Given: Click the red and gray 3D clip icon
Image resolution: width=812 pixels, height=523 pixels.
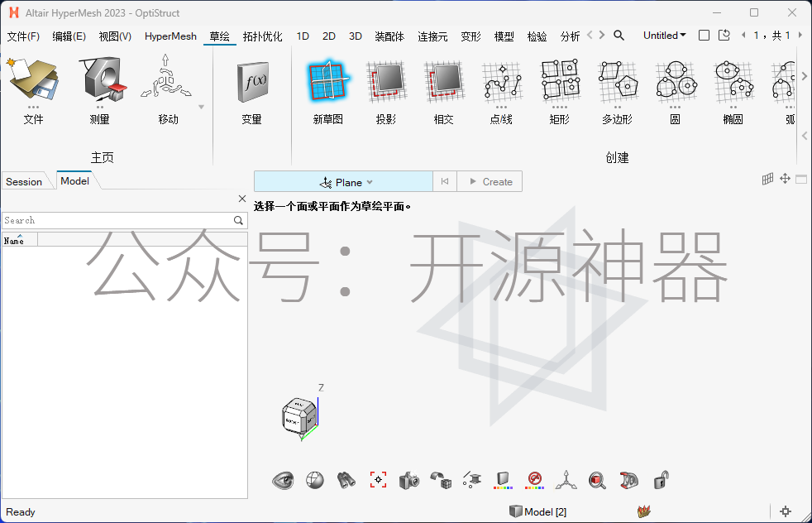Looking at the screenshot, I should click(628, 481).
